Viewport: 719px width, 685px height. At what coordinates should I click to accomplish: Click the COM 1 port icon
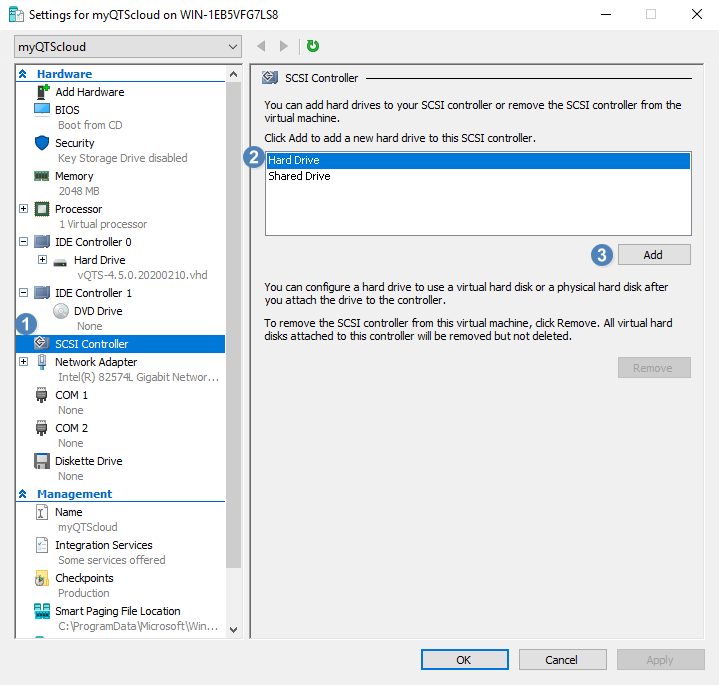coord(41,395)
